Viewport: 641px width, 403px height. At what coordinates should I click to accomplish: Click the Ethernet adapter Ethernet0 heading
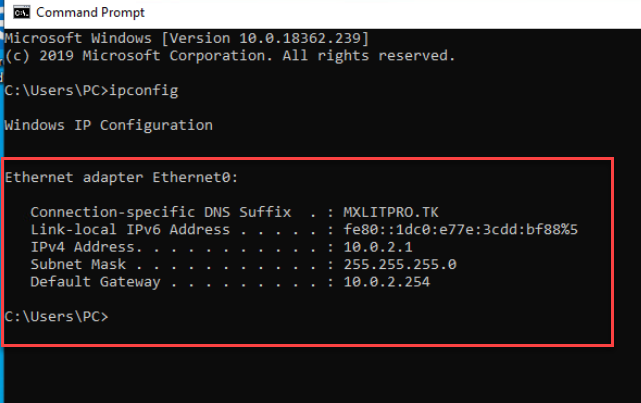pyautogui.click(x=115, y=178)
